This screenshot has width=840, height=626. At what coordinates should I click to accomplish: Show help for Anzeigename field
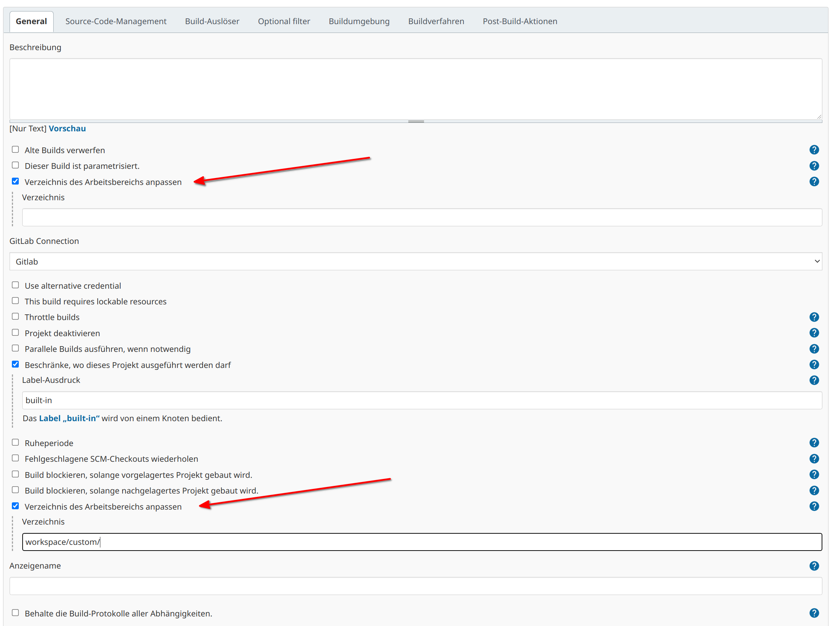coord(814,566)
